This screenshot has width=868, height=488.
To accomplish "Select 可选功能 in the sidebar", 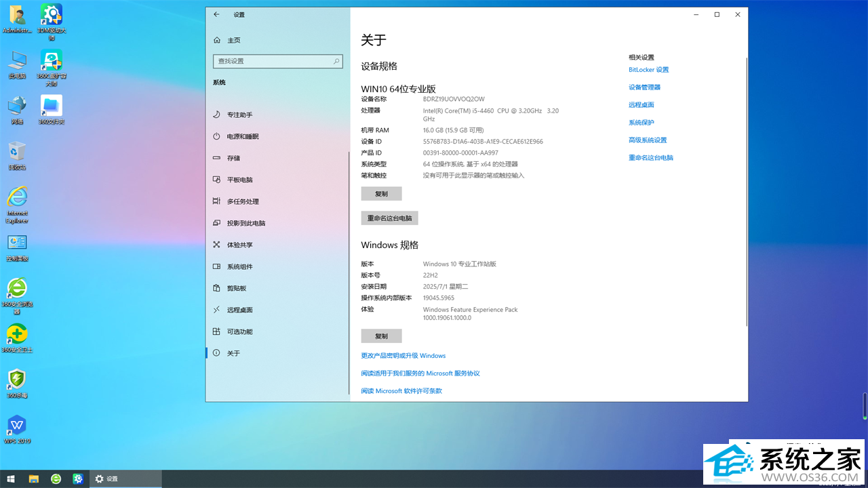I will (x=278, y=331).
